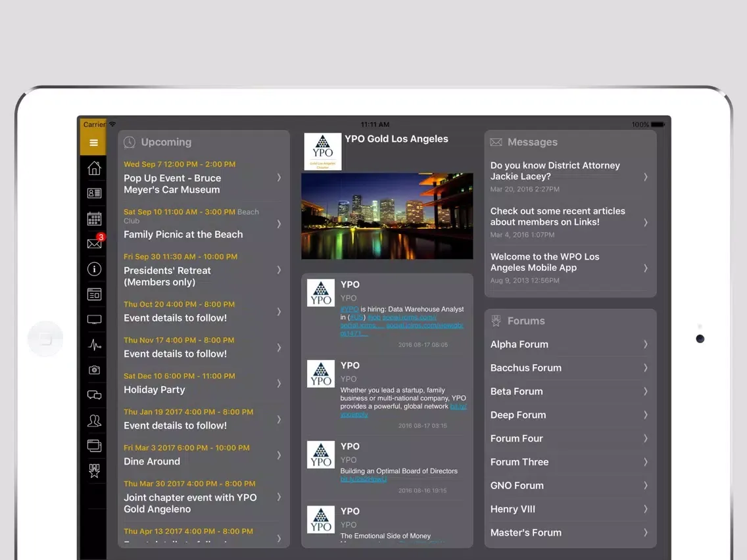Click YPO Gold Los Angeles title
Viewport: 747px width, 560px height.
pos(397,139)
